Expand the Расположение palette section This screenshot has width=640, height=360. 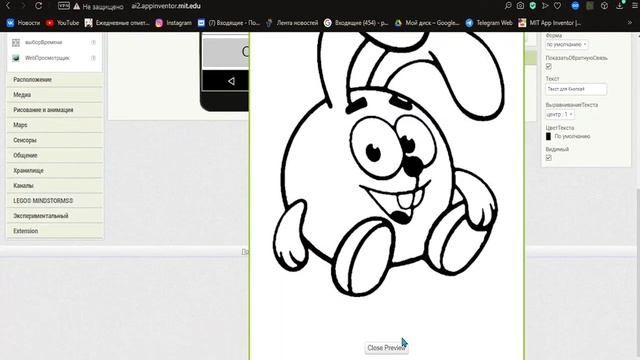(55, 80)
